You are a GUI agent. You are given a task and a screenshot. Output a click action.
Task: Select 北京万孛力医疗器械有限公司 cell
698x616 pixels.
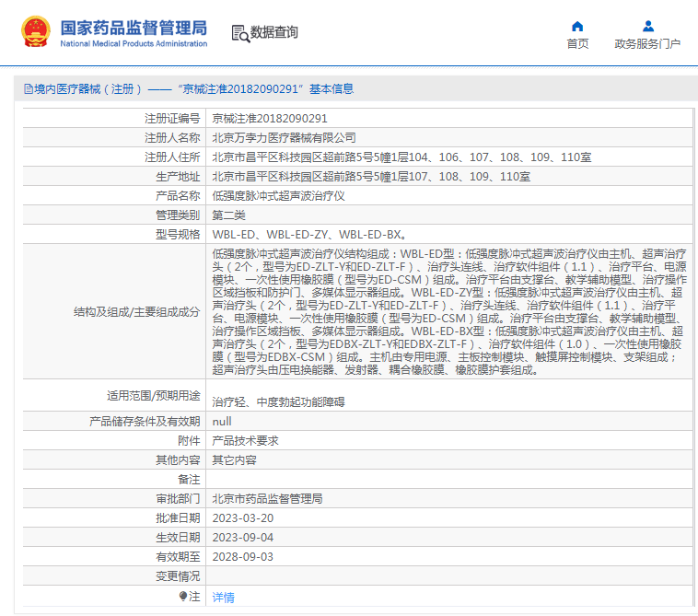point(284,138)
